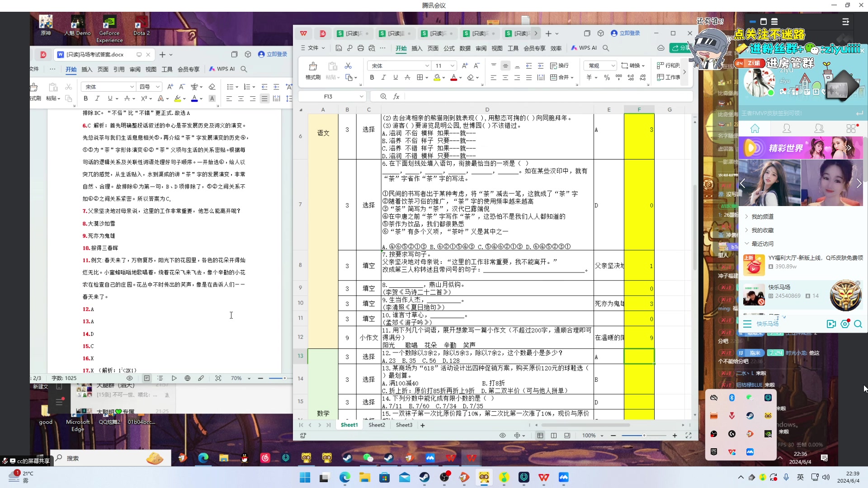Click the selected cell F13 in the spreadsheet

[639, 356]
